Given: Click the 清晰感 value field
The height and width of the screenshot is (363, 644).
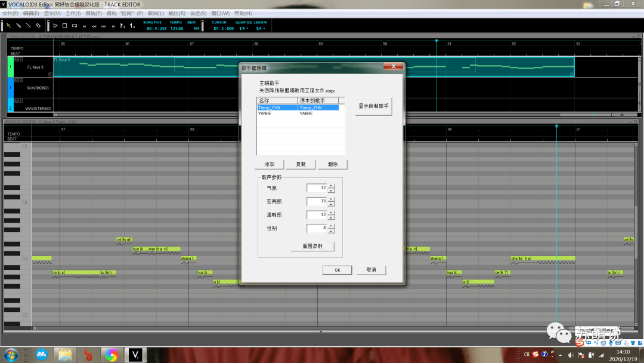Looking at the screenshot, I should coord(317,215).
